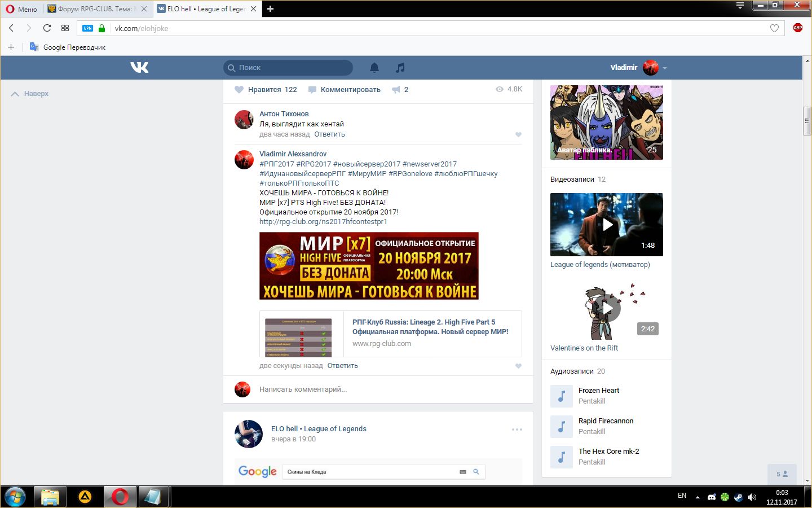
Task: Open the AIMP player taskbar icon
Action: point(85,497)
